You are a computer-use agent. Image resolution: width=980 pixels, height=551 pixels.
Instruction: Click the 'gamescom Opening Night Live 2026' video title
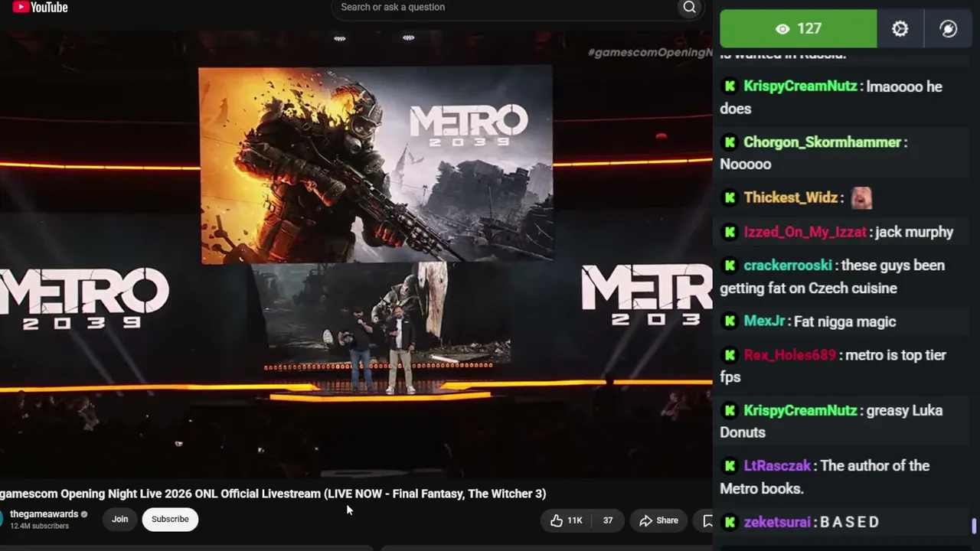tap(273, 494)
